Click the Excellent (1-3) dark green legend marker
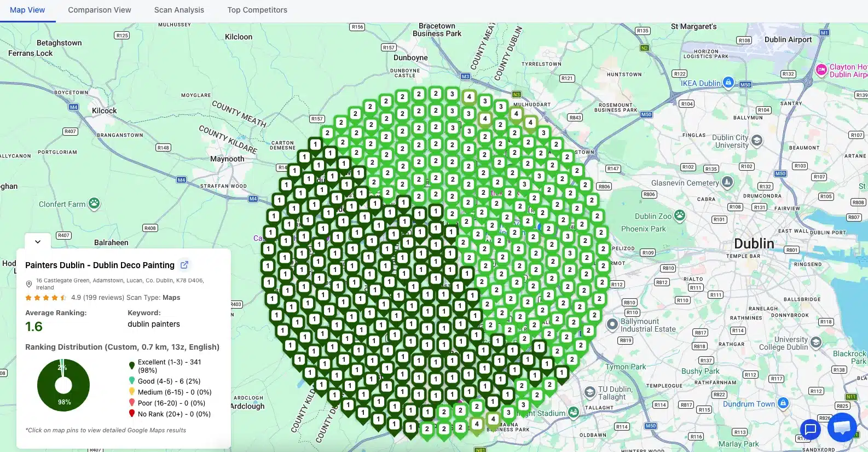Image resolution: width=868 pixels, height=452 pixels. (131, 366)
